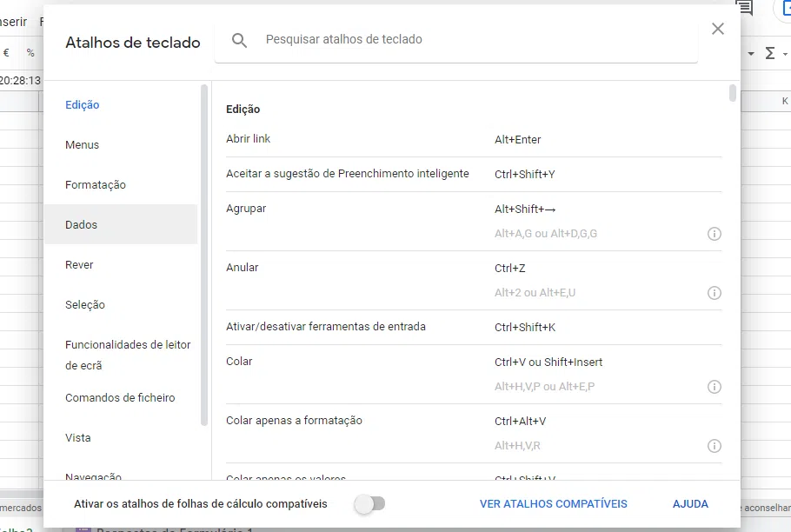Select the Sum (Σ) functions icon
This screenshot has width=791, height=532.
point(772,52)
